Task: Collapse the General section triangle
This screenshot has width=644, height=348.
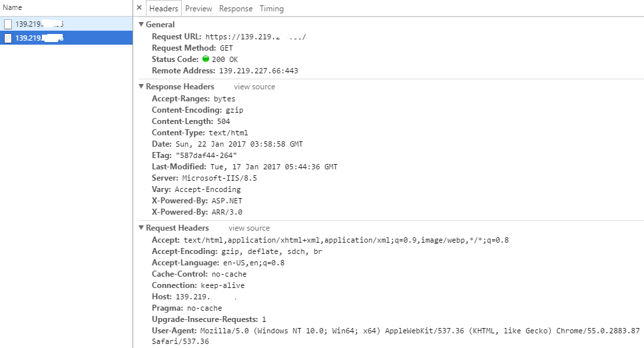Action: [x=141, y=25]
